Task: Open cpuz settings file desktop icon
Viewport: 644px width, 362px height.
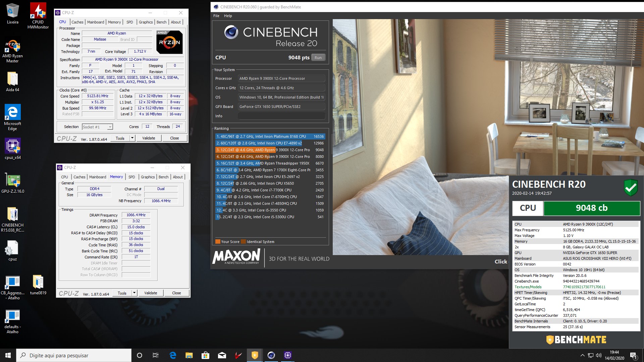Action: (x=12, y=251)
